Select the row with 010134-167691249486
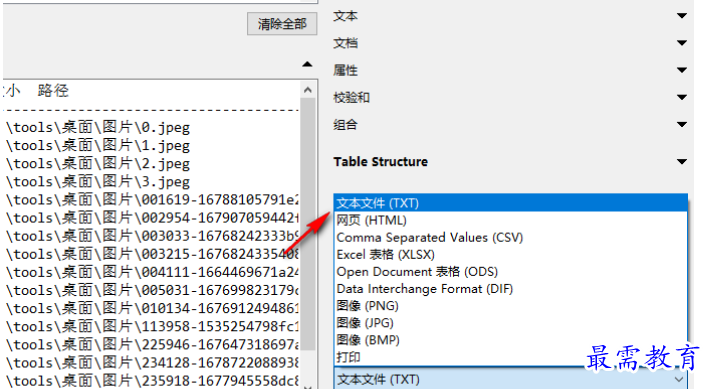 click(151, 309)
